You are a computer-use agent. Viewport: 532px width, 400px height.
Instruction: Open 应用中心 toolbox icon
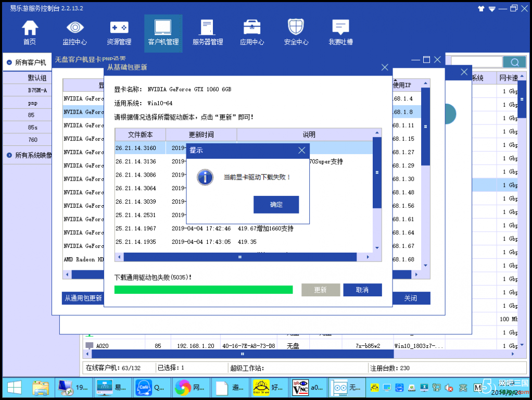(x=252, y=33)
